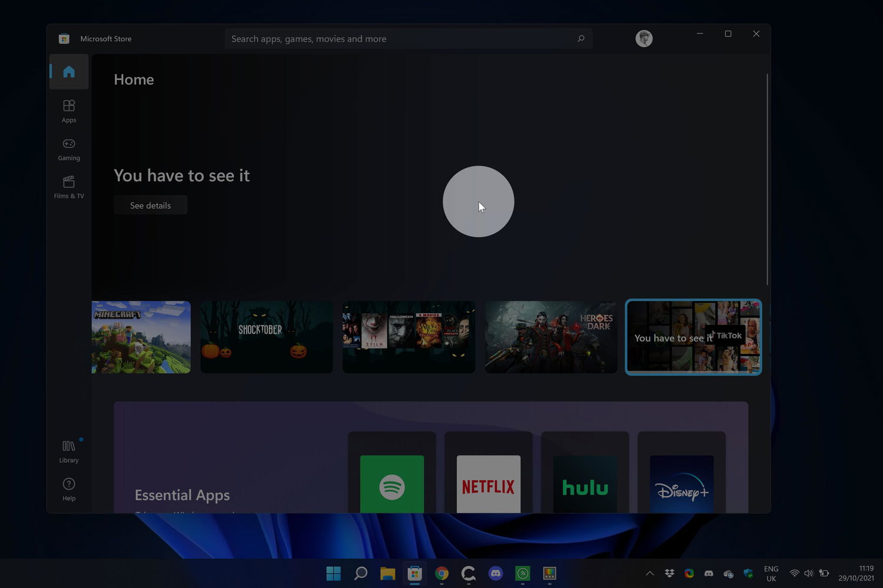Click the Home page heading text
Image resolution: width=883 pixels, height=588 pixels.
pyautogui.click(x=134, y=79)
